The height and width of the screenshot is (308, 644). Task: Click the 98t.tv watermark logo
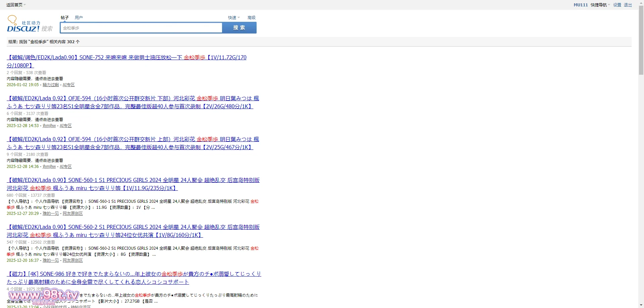tap(44, 295)
